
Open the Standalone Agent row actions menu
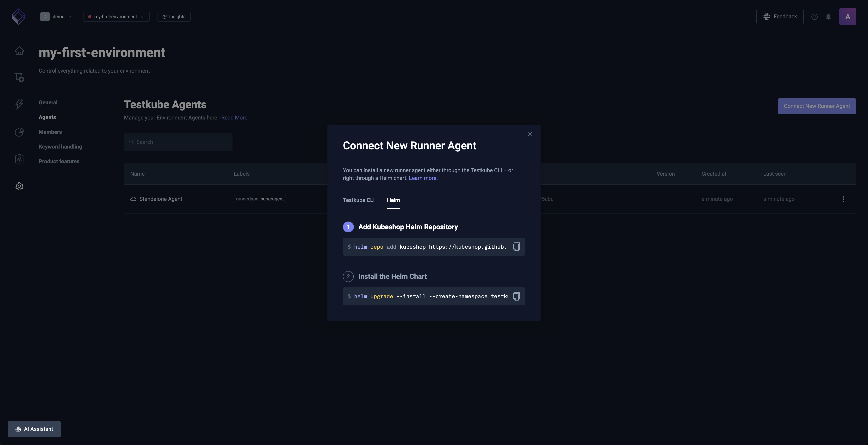[843, 199]
